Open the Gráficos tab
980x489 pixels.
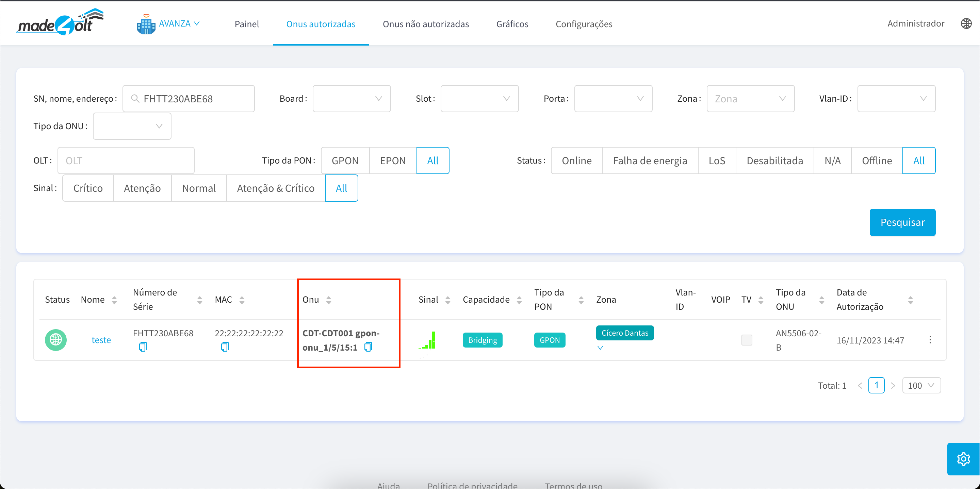(512, 24)
